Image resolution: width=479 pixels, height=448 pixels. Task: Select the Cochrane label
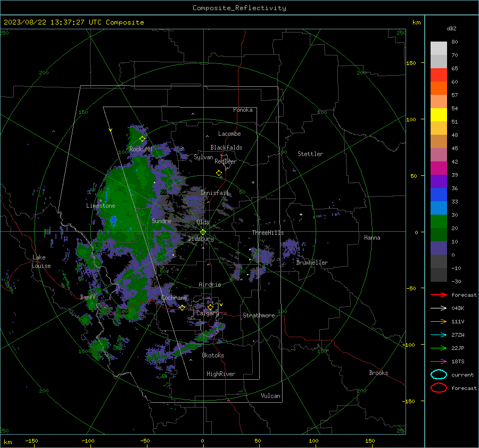click(174, 298)
